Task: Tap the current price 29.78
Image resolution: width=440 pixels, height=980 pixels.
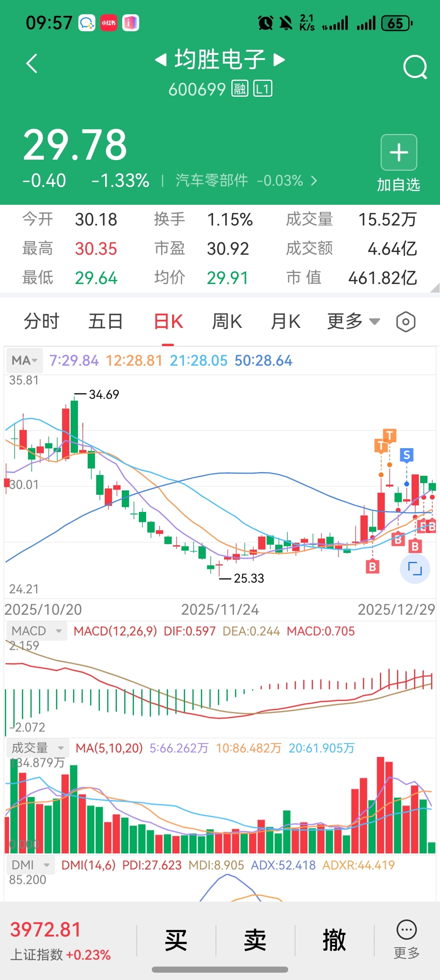Action: (x=75, y=144)
